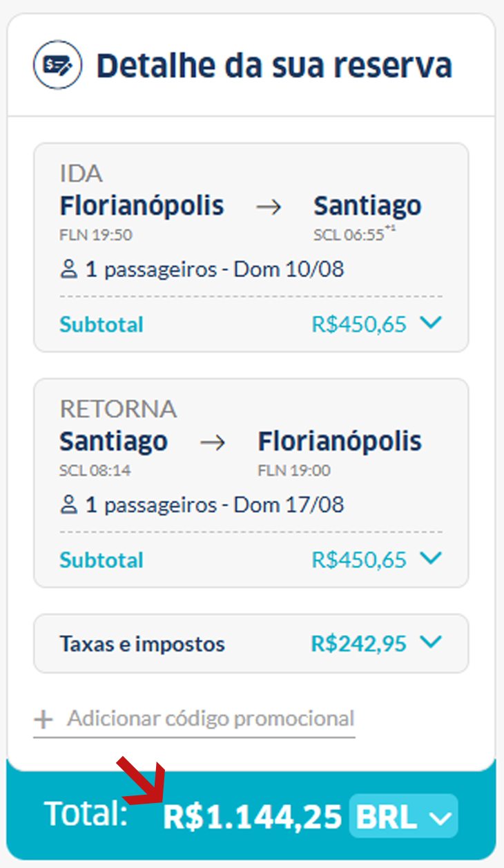Viewport: 504px width, 868px height.
Task: Click the IDA Subtotal label
Action: 101,324
